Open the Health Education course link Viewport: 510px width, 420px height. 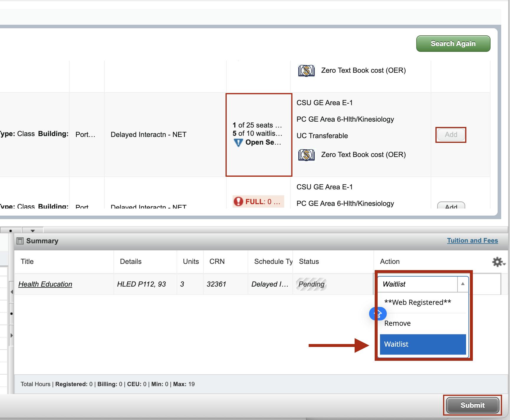pos(45,284)
